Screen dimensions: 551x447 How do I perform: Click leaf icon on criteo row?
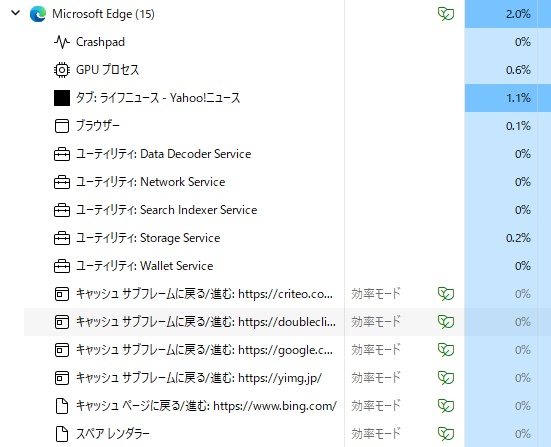coord(446,294)
